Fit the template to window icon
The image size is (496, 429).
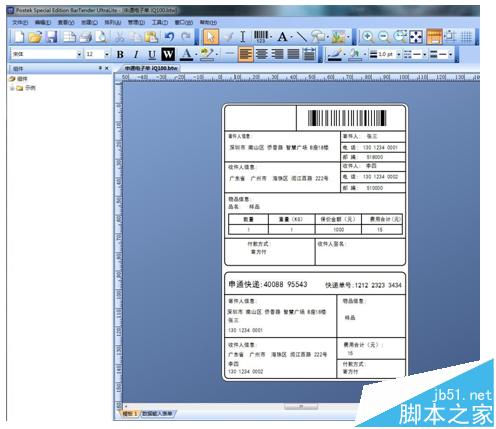416,37
